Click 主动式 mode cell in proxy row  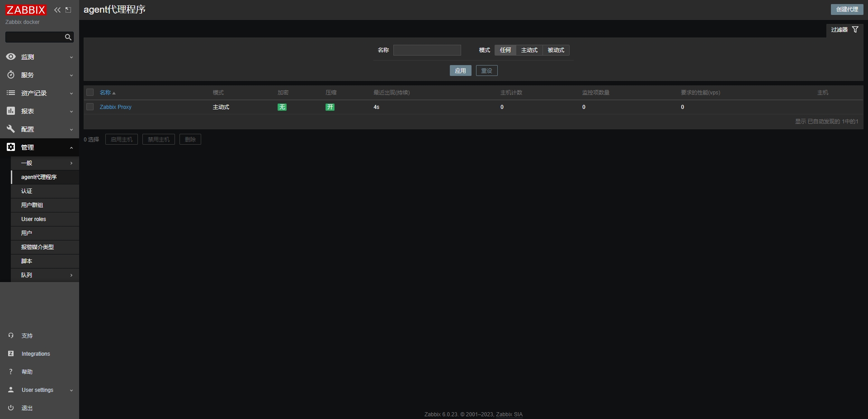pyautogui.click(x=221, y=107)
